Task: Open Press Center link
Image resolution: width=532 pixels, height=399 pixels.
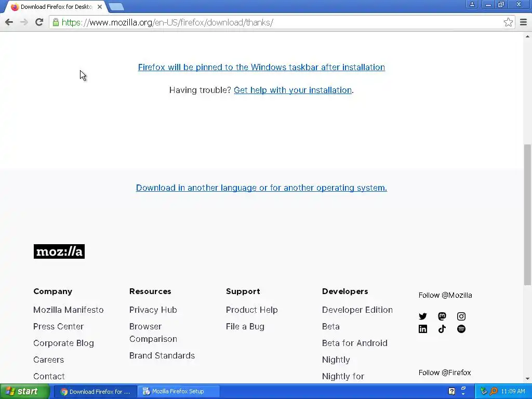Action: (x=58, y=326)
